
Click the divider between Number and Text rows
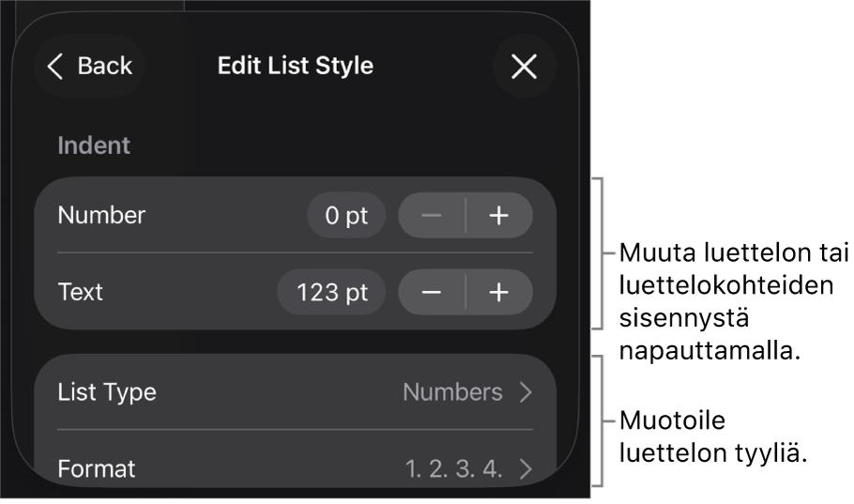pos(295,252)
